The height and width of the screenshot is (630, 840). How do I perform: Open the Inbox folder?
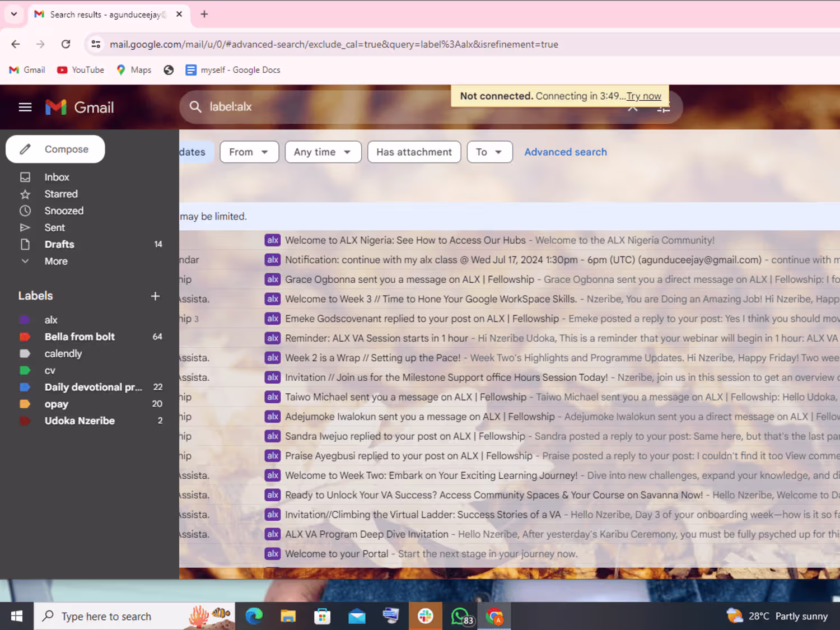pos(57,177)
